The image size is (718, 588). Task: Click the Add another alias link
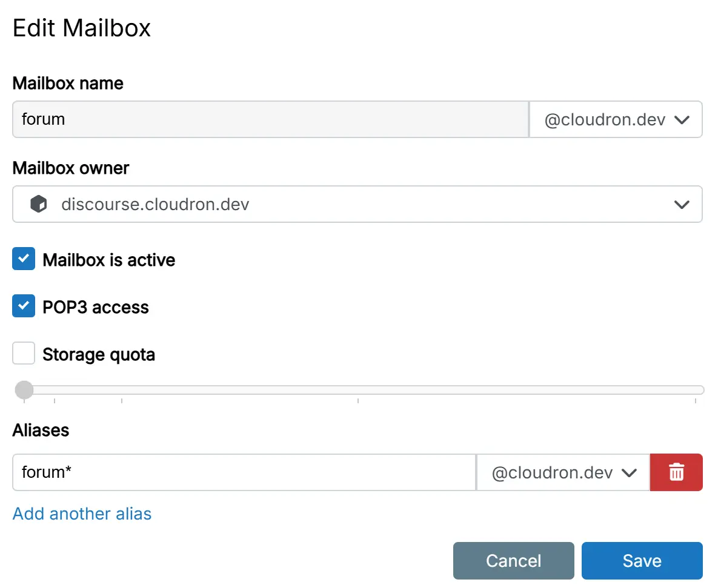[x=82, y=514]
